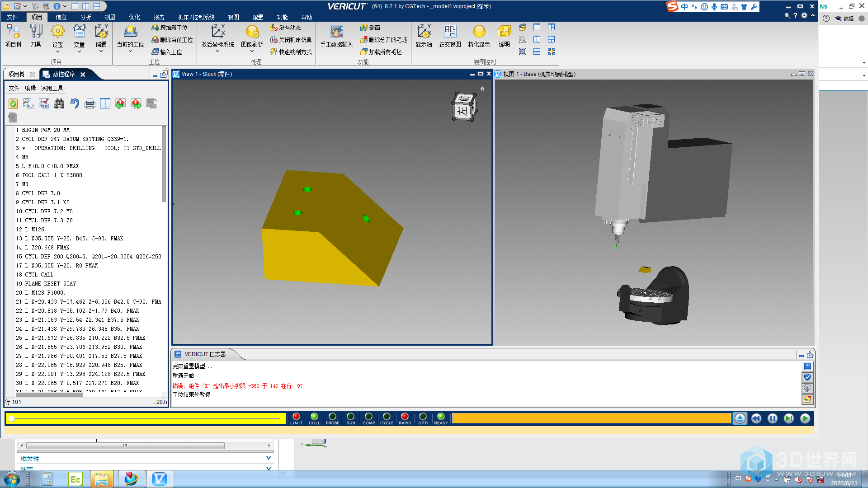Image resolution: width=868 pixels, height=488 pixels.
Task: Click the NC magnifier search icon
Action: [x=28, y=103]
